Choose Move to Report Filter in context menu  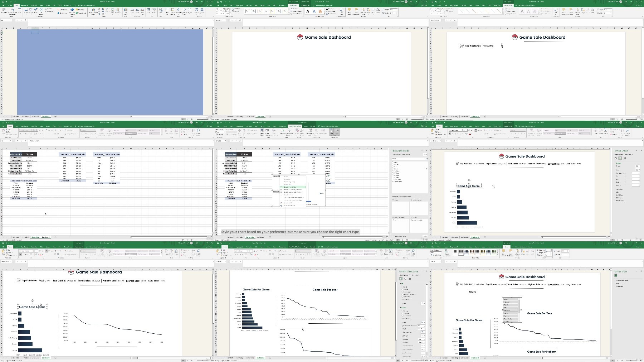coord(293,187)
